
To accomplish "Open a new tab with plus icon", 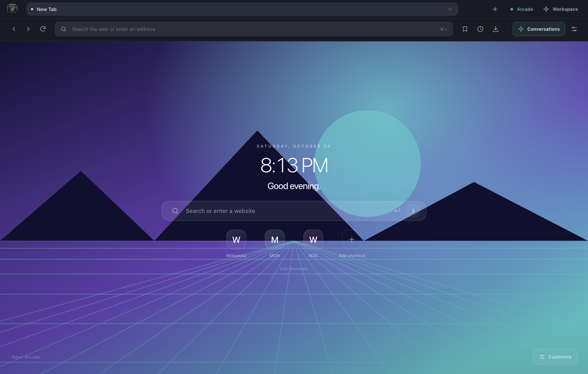I will 495,9.
